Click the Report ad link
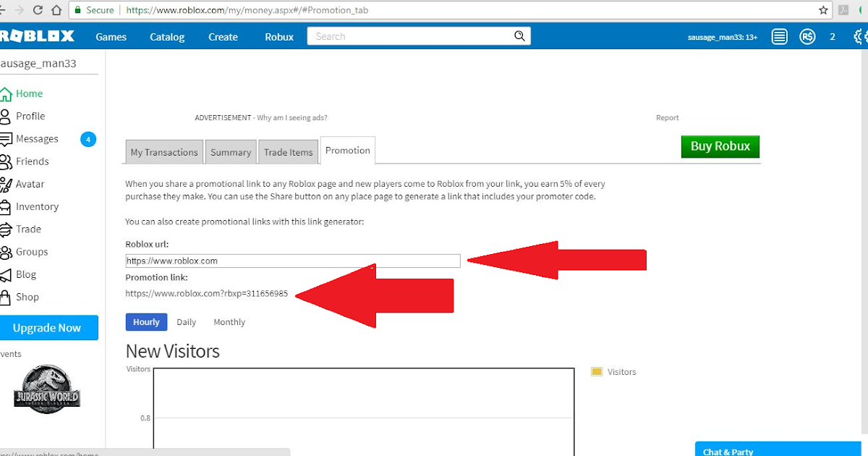The image size is (868, 456). tap(668, 117)
